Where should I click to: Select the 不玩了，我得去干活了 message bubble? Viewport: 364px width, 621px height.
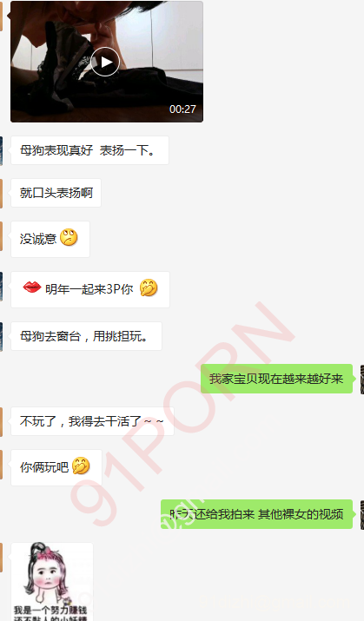(92, 421)
